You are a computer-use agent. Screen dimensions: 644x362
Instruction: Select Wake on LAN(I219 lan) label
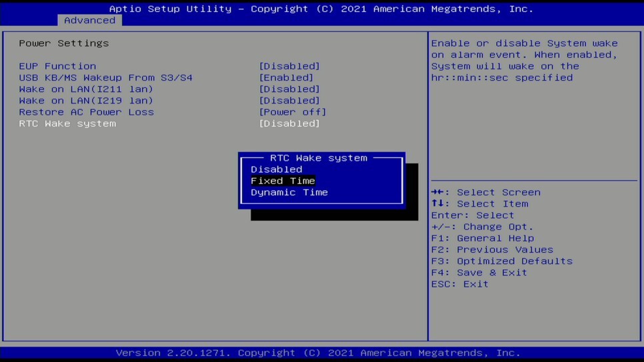tap(86, 101)
